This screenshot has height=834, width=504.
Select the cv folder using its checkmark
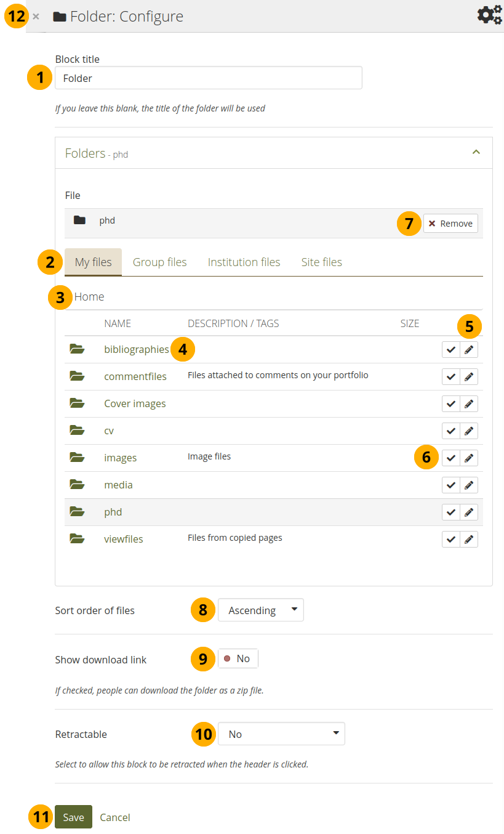coord(451,431)
